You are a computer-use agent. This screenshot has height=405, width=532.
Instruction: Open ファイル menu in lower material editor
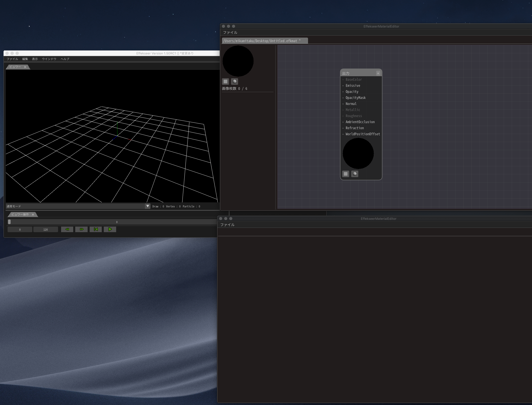(x=227, y=225)
